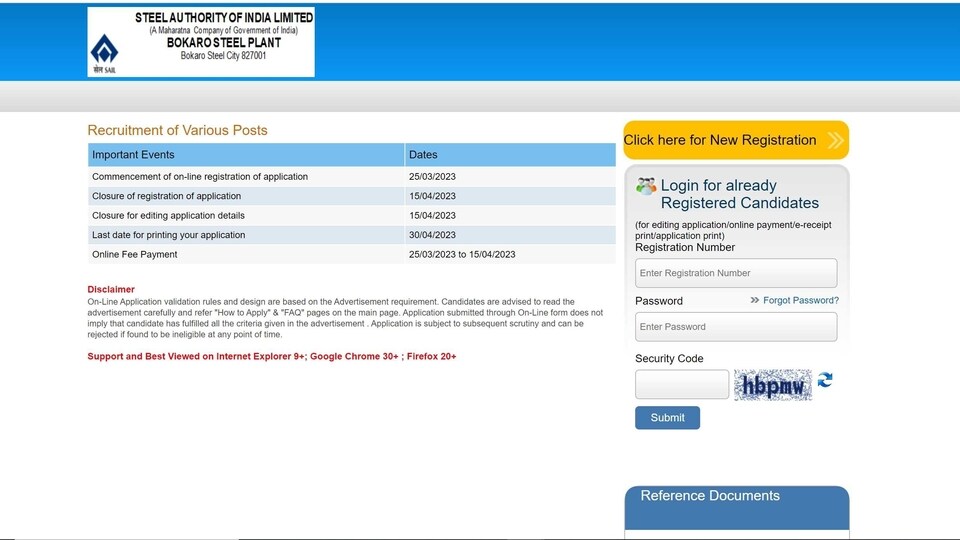Focus the Registration Number field

[x=736, y=273]
